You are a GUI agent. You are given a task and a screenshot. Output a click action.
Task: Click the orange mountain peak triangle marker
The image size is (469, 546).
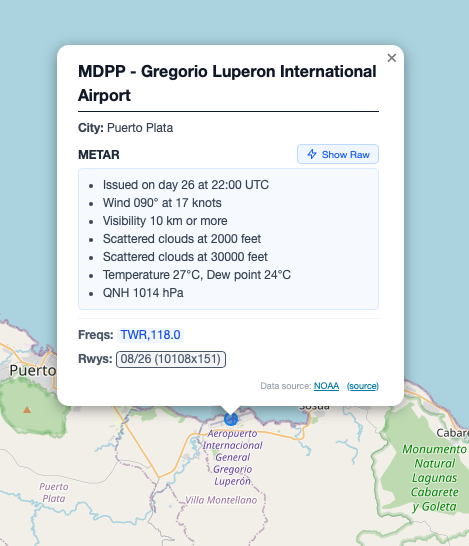(x=27, y=410)
